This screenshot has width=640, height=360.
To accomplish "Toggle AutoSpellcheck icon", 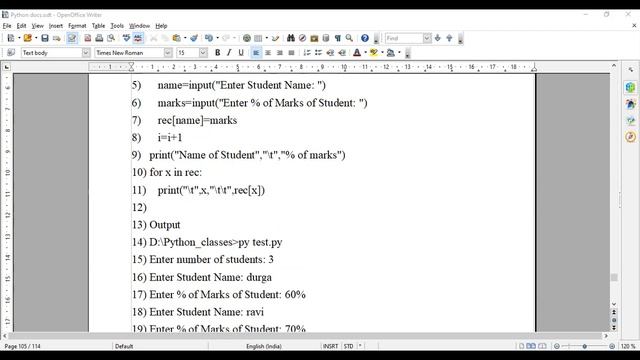I will (x=138, y=38).
